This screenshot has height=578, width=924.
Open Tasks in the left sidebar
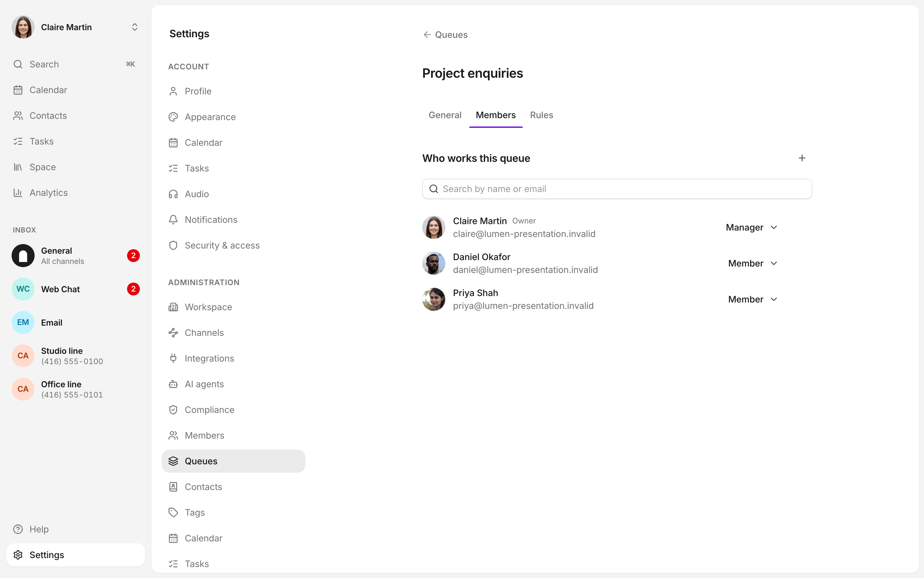[76, 141]
